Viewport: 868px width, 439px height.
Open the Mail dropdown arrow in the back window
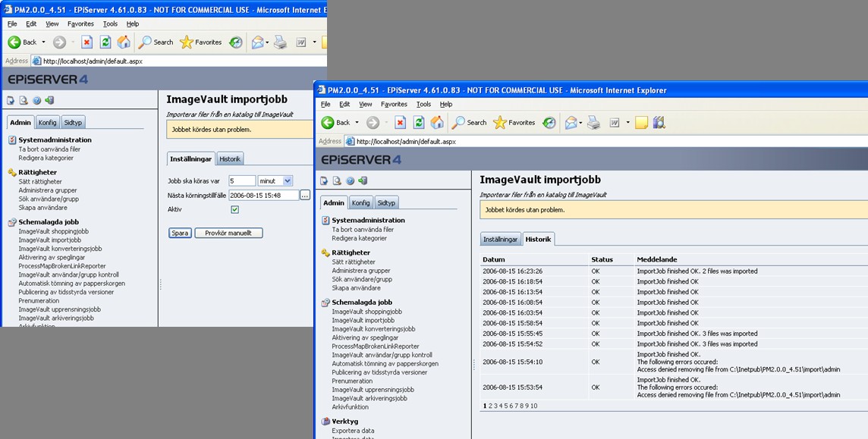click(x=267, y=42)
